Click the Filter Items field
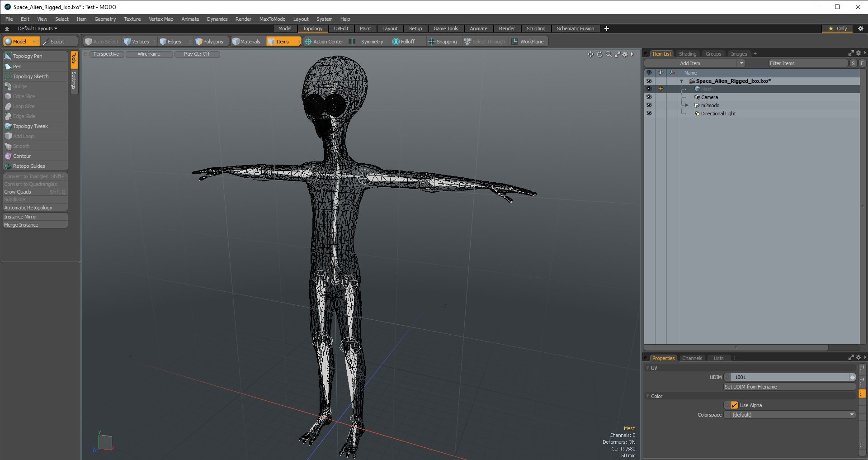The height and width of the screenshot is (460, 868). tap(808, 63)
